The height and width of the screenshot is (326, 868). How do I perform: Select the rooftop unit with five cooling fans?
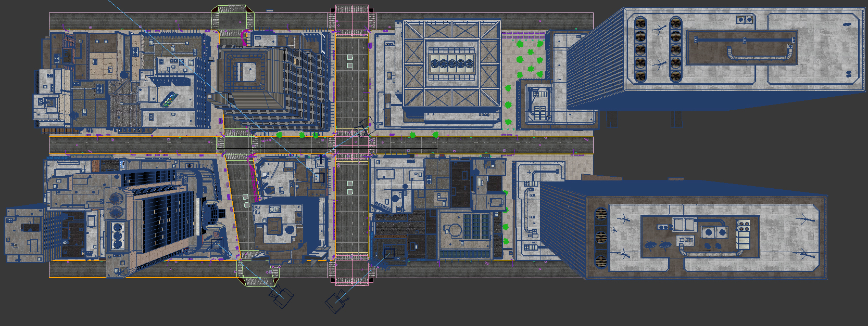[x=452, y=63]
